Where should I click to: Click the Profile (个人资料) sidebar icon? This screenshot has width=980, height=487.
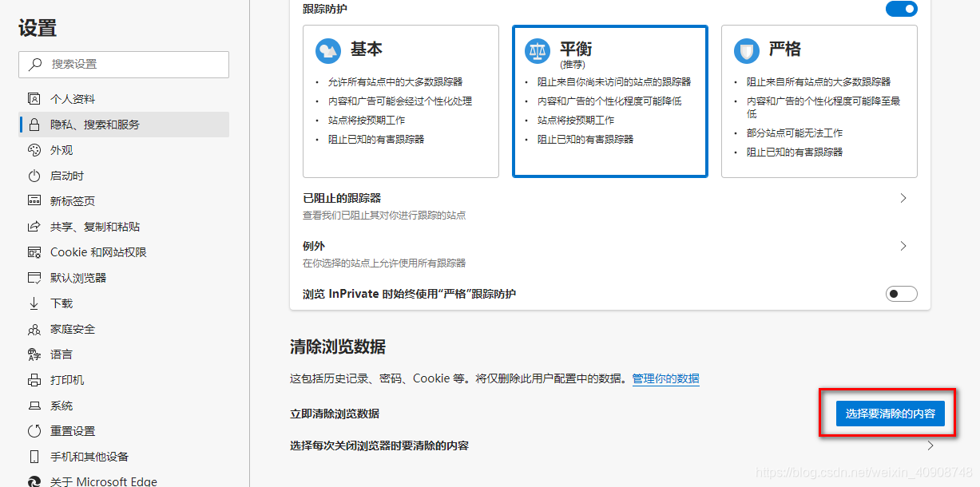point(34,99)
